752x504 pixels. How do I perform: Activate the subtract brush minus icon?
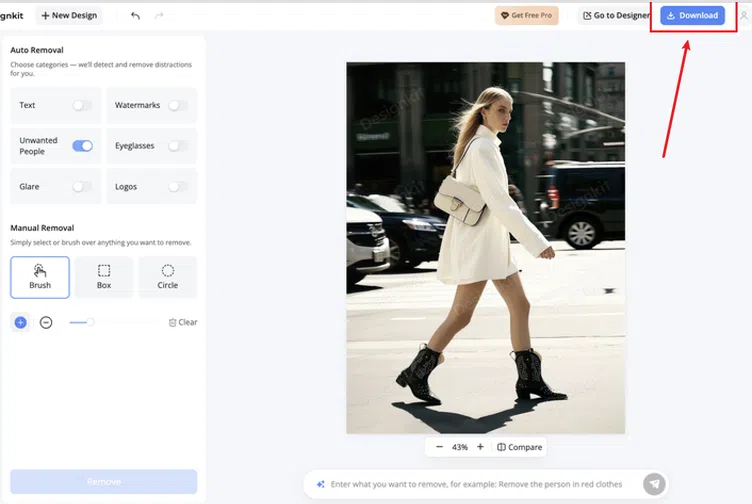tap(46, 322)
